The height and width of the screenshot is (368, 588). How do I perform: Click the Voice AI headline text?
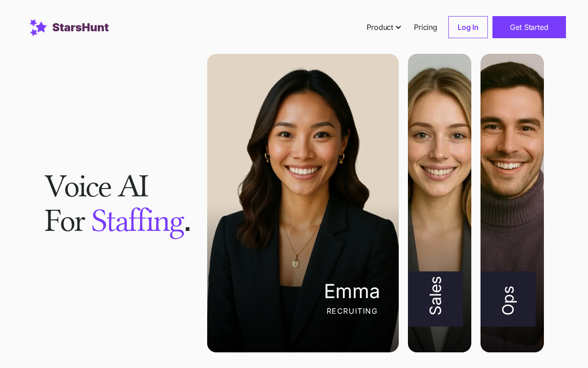(96, 186)
